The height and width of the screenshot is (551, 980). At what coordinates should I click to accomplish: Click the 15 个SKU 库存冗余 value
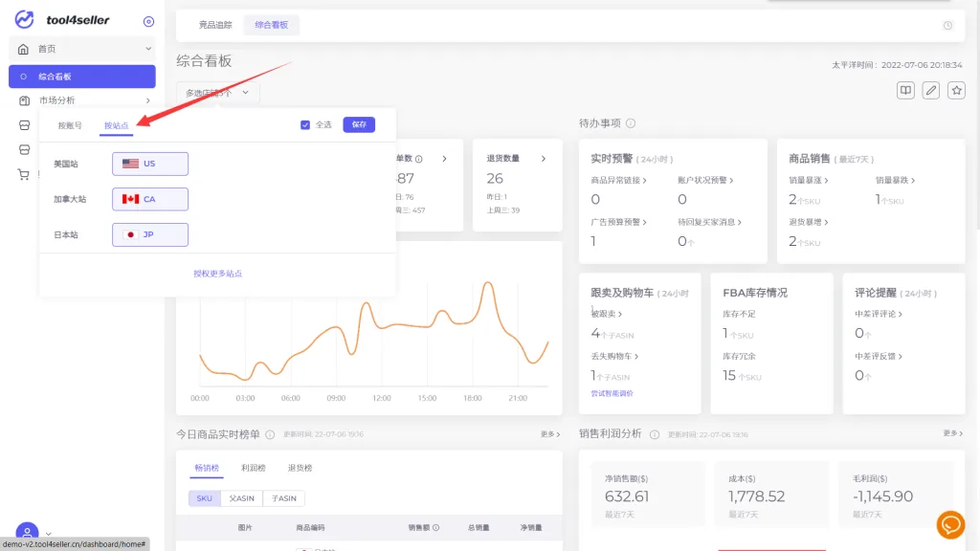click(x=742, y=375)
